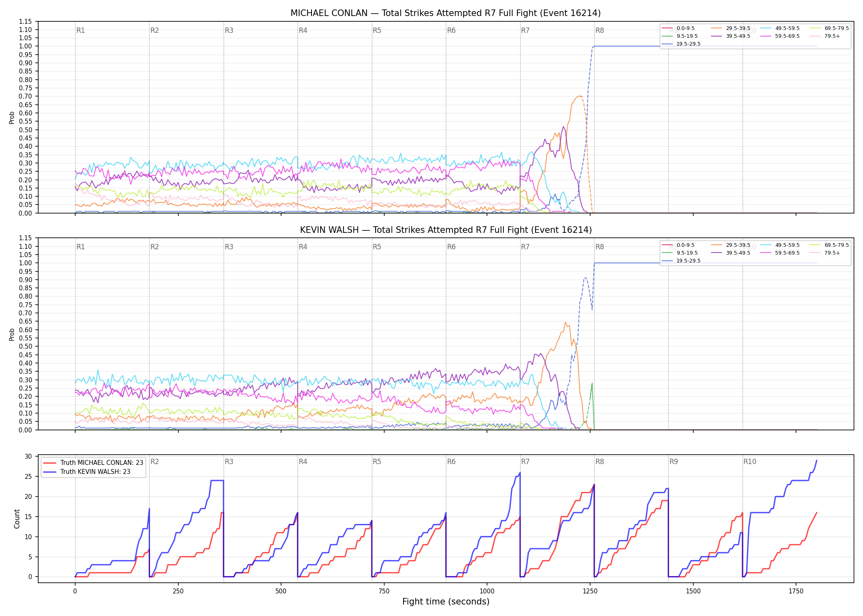Image resolution: width=863 pixels, height=616 pixels.
Task: Click the 'Fight time (seconds)' axis label
Action: [x=446, y=602]
